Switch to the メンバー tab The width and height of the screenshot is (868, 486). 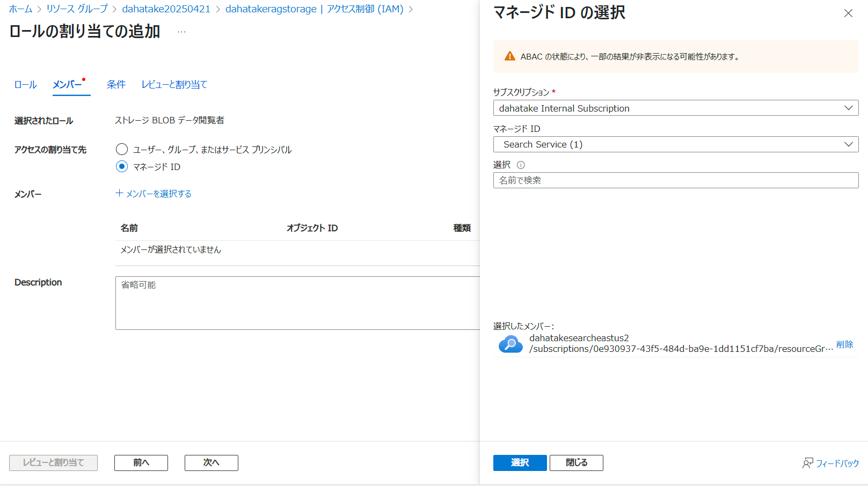pos(68,85)
